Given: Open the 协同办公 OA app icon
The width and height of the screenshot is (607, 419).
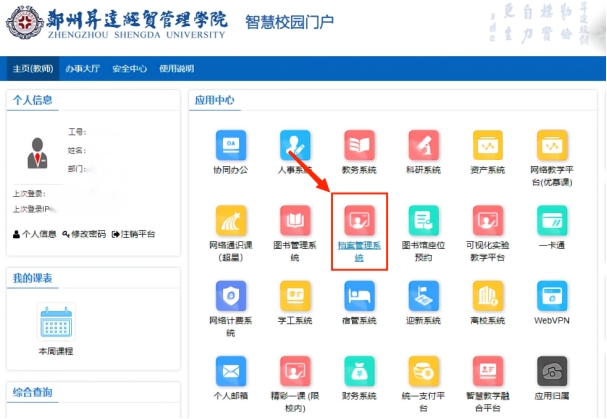Looking at the screenshot, I should pos(231,147).
